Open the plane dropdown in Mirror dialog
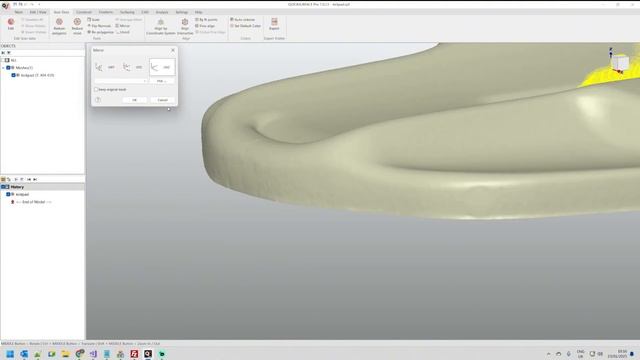This screenshot has width=640, height=360. [120, 81]
